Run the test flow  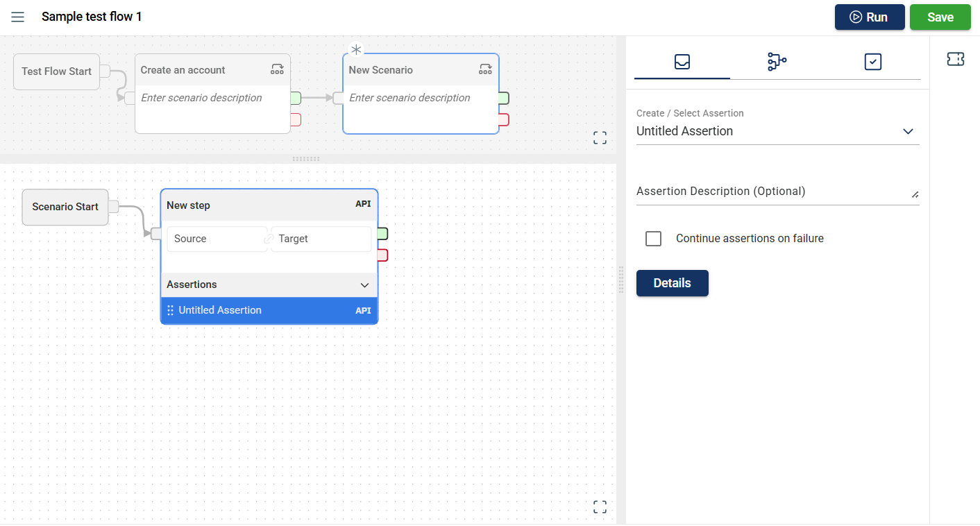(869, 17)
